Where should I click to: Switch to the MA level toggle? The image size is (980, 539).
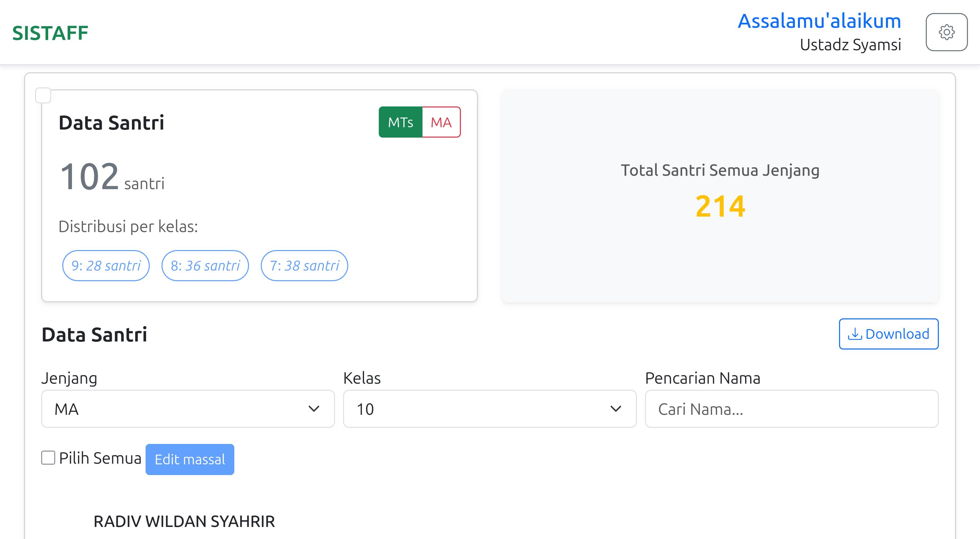click(441, 122)
